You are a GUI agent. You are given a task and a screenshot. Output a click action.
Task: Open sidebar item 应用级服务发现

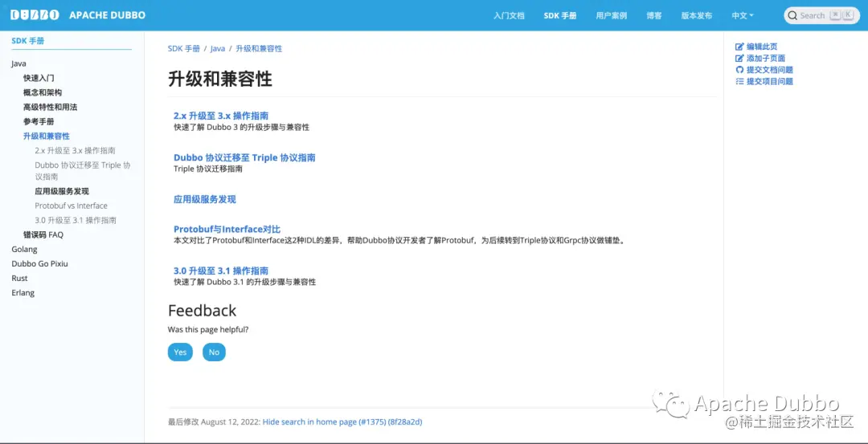click(62, 191)
